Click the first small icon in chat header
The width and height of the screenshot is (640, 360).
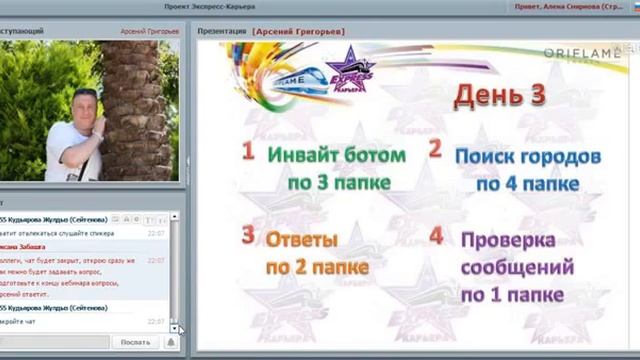(x=116, y=220)
